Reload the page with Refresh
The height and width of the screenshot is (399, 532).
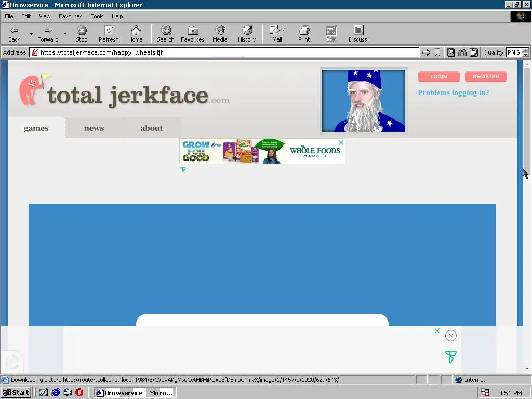pyautogui.click(x=109, y=34)
